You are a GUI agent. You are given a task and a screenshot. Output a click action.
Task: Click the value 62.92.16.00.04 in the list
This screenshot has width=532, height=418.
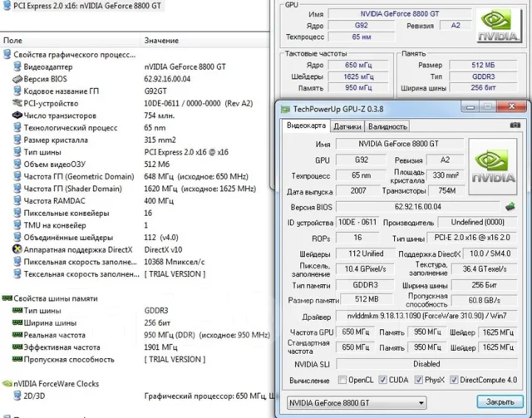(x=167, y=79)
